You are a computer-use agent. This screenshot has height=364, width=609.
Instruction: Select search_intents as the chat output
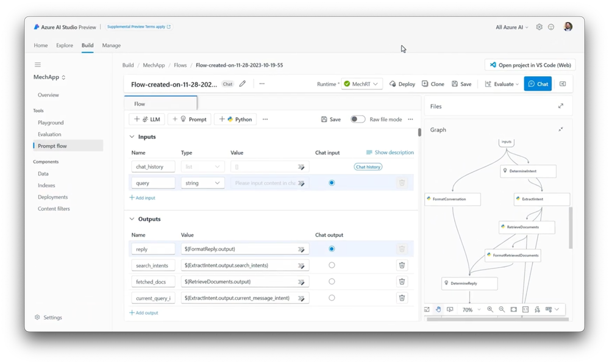332,265
